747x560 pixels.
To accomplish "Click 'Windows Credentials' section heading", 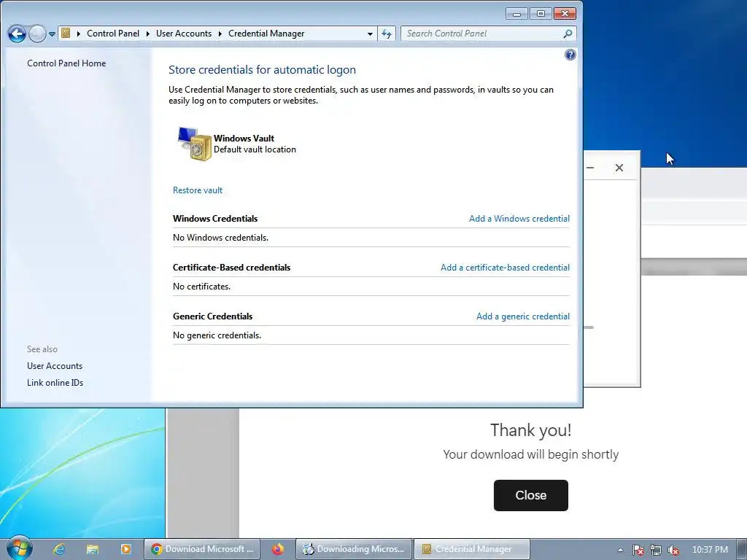I will pos(215,219).
